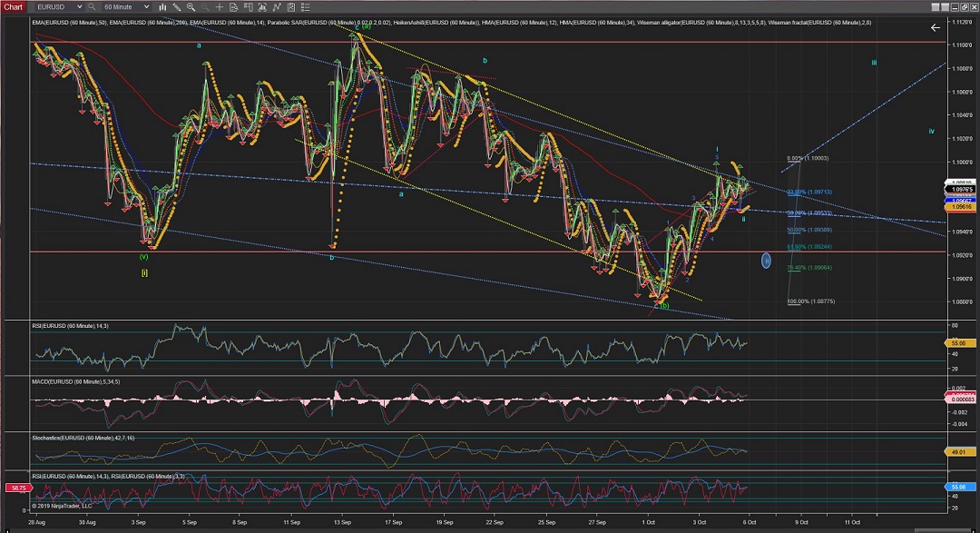Click the white left arrow on chart
Screen dimensions: 980x533
pos(936,28)
